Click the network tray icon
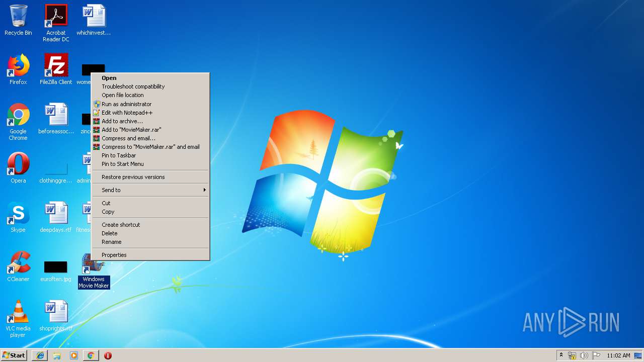The image size is (644, 362). (572, 355)
